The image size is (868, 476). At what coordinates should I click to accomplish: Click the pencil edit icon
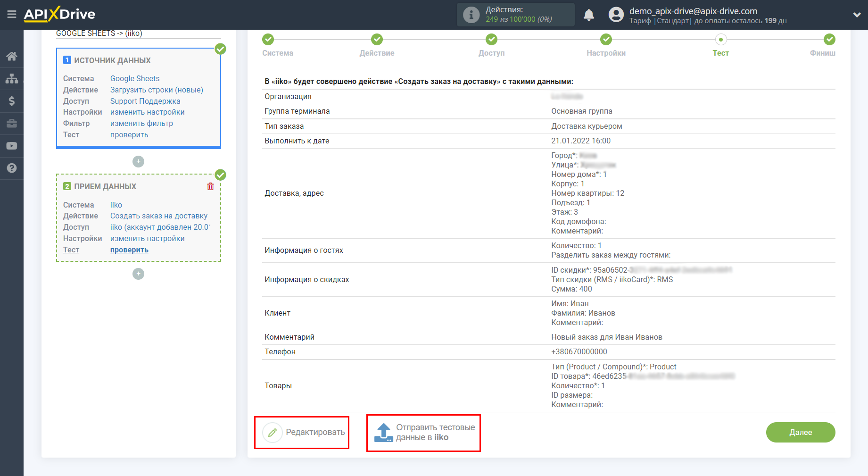point(273,432)
